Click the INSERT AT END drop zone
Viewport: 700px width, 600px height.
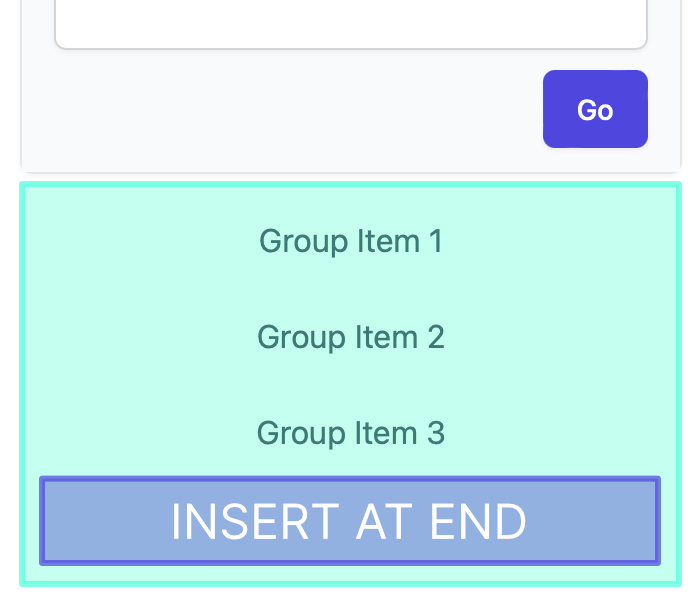point(350,521)
